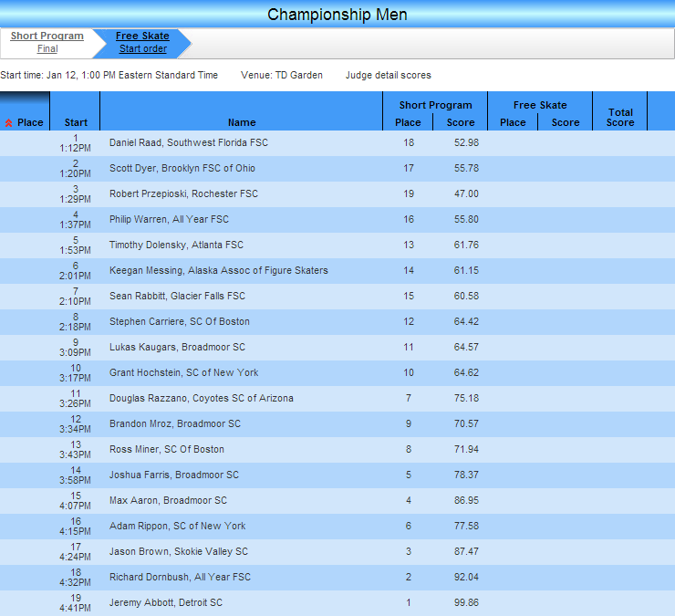The width and height of the screenshot is (675, 616).
Task: Click the score 70.57
Action: (x=466, y=423)
